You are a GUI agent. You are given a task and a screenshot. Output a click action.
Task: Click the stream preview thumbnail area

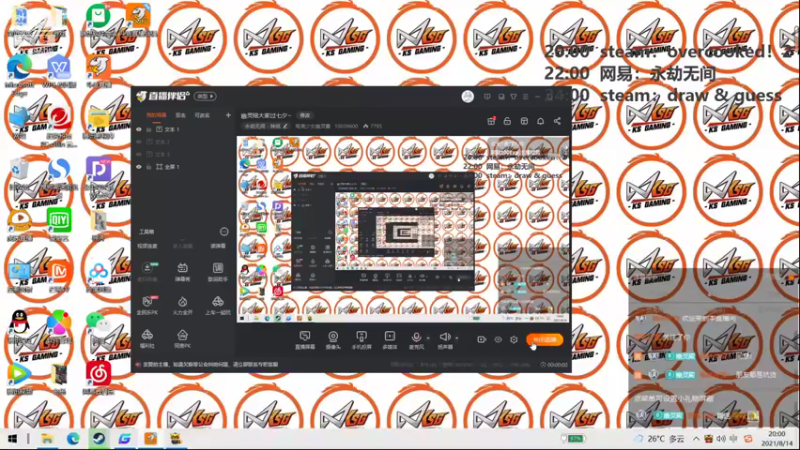tap(403, 229)
